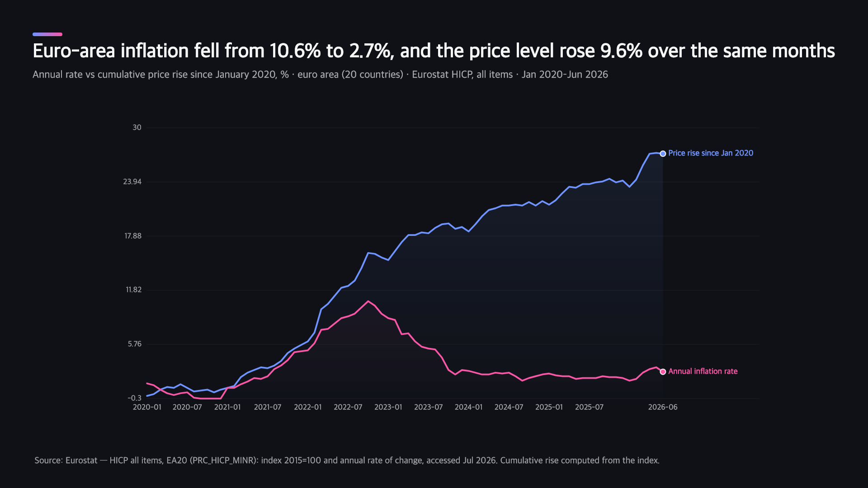Click the 2021-07 x-axis tick label
The height and width of the screenshot is (488, 868).
pyautogui.click(x=268, y=407)
